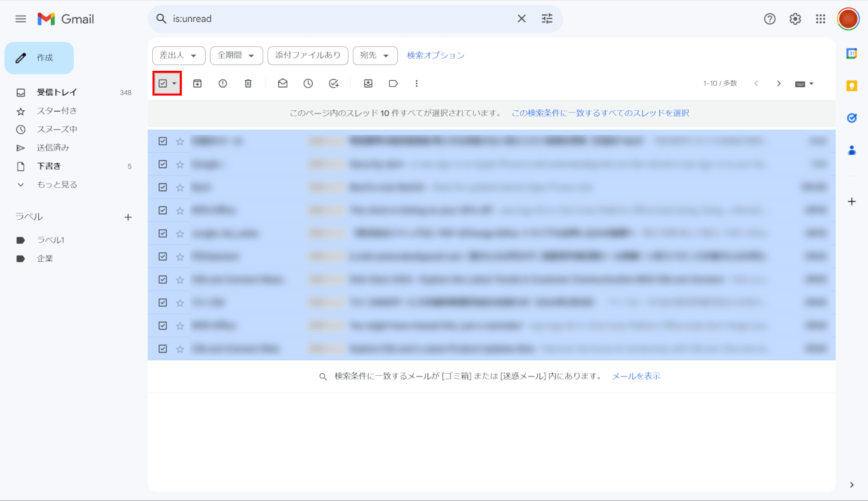The width and height of the screenshot is (868, 501).
Task: Open Google Tasks in the side panel
Action: [852, 118]
